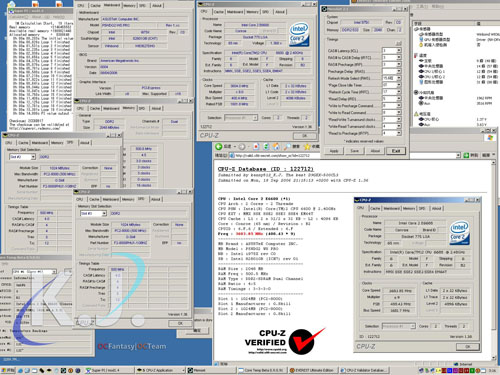Open RAS# Precharge dropdown in MemSet
This screenshot has height=375, width=500.
(399, 64)
